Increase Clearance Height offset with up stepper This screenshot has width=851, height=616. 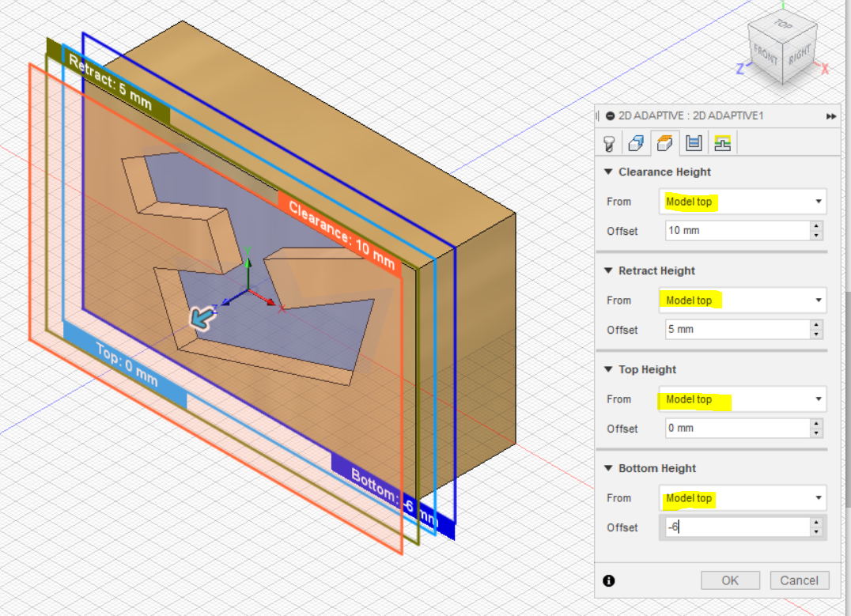pos(817,226)
